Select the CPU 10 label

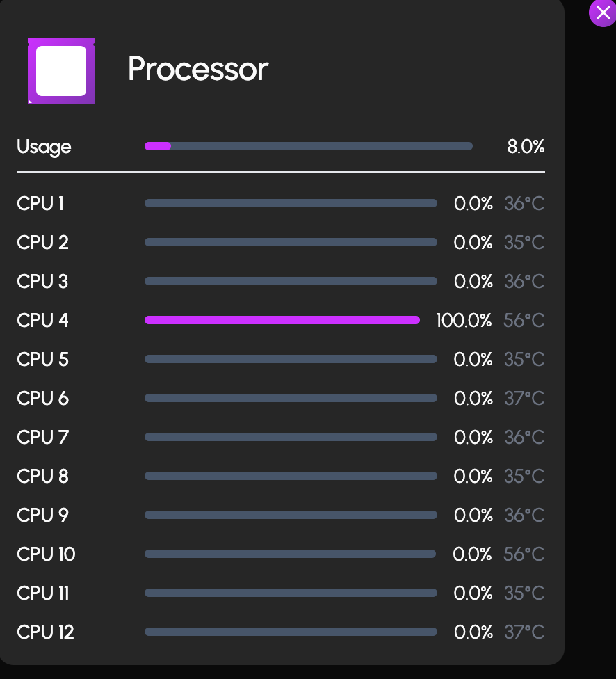46,554
